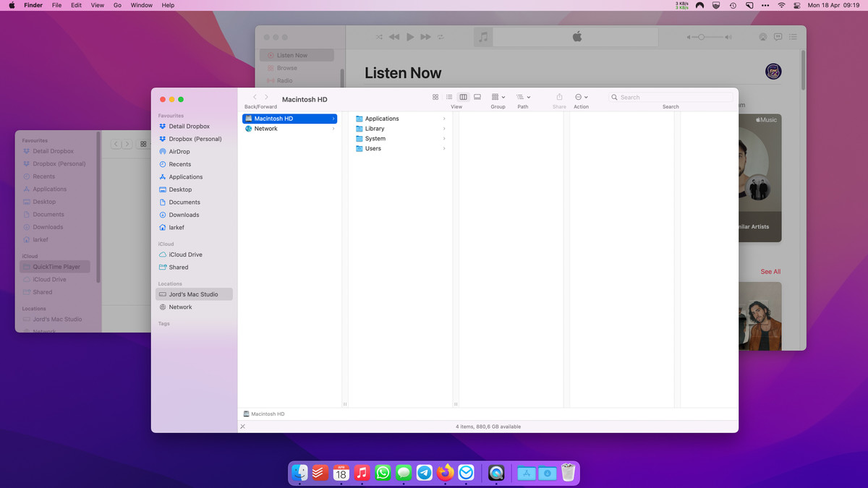This screenshot has width=868, height=488.
Task: Click the See All link in Music
Action: [x=770, y=272]
